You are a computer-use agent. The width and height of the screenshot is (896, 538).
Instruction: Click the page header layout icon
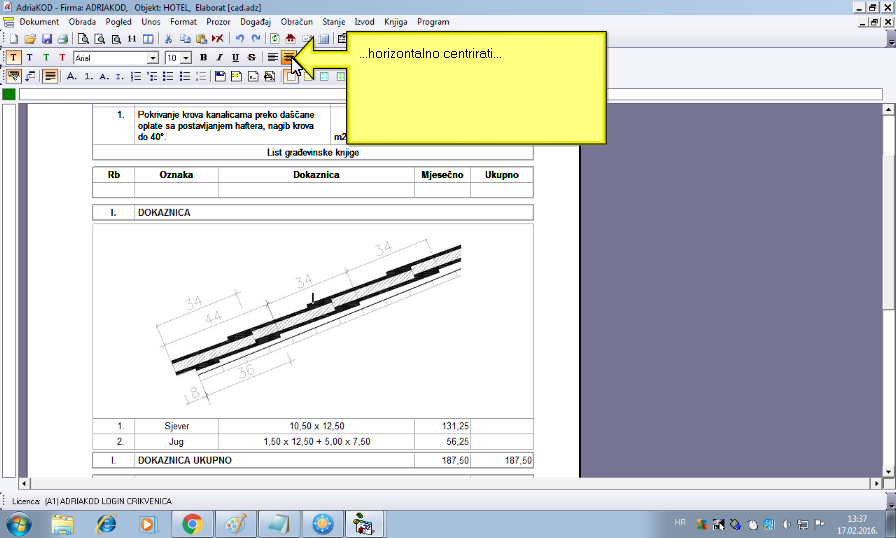(x=220, y=76)
